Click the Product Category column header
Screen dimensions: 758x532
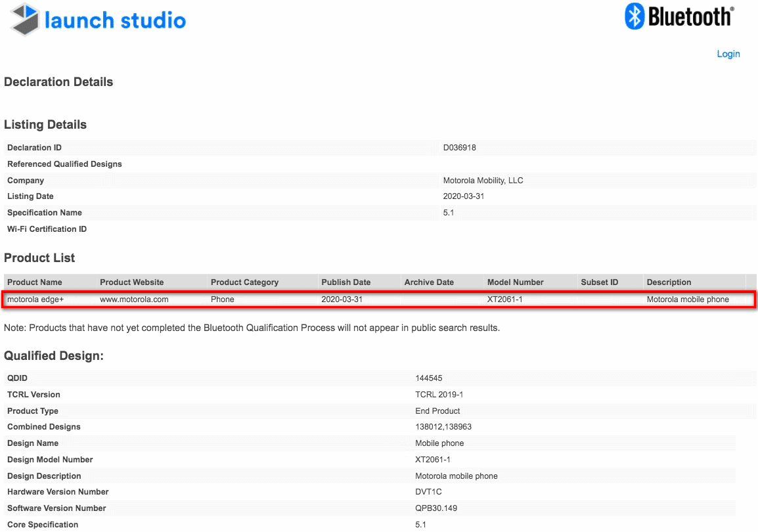[244, 282]
